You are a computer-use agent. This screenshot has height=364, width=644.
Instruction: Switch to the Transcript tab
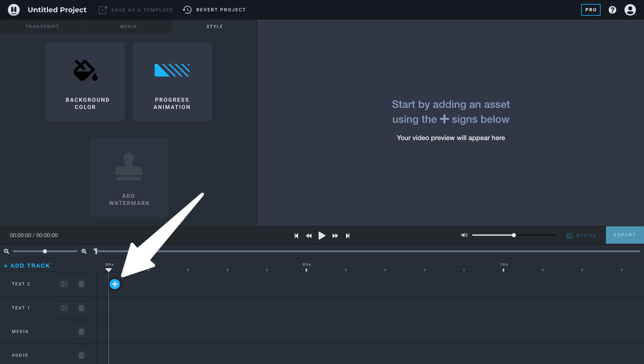[42, 26]
